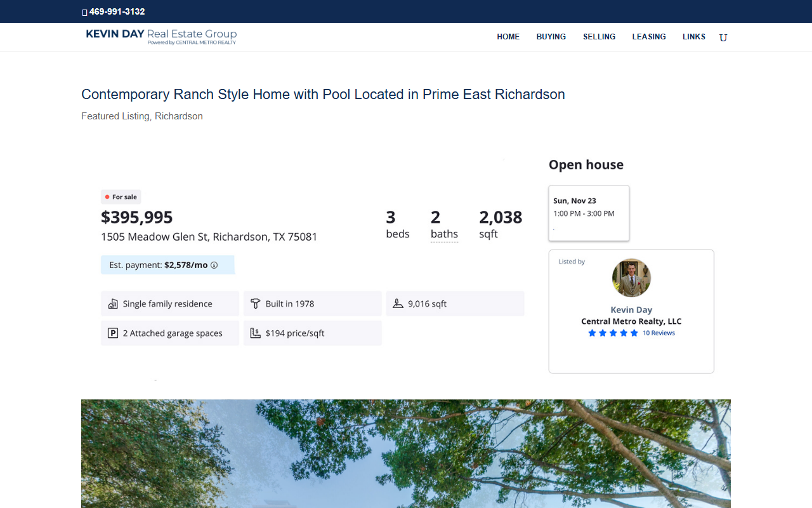
Task: Open the SELLING menu
Action: coord(599,37)
